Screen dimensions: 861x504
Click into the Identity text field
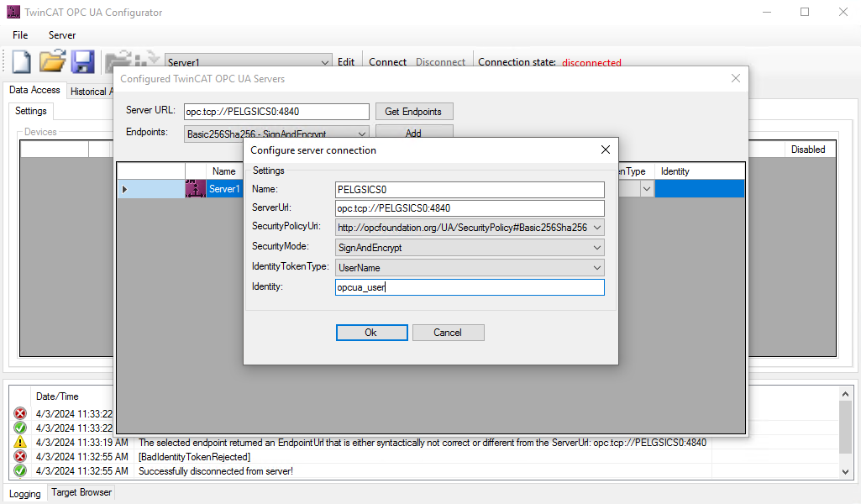469,287
